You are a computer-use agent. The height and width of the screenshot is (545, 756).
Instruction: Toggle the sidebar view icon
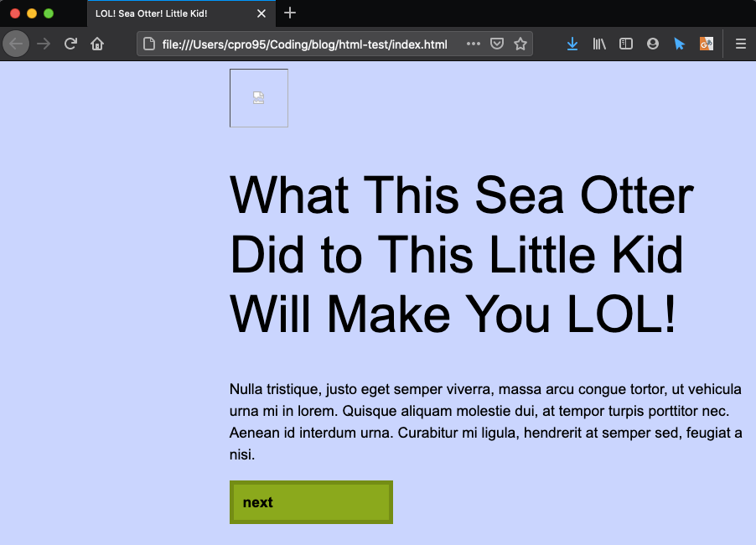(626, 44)
